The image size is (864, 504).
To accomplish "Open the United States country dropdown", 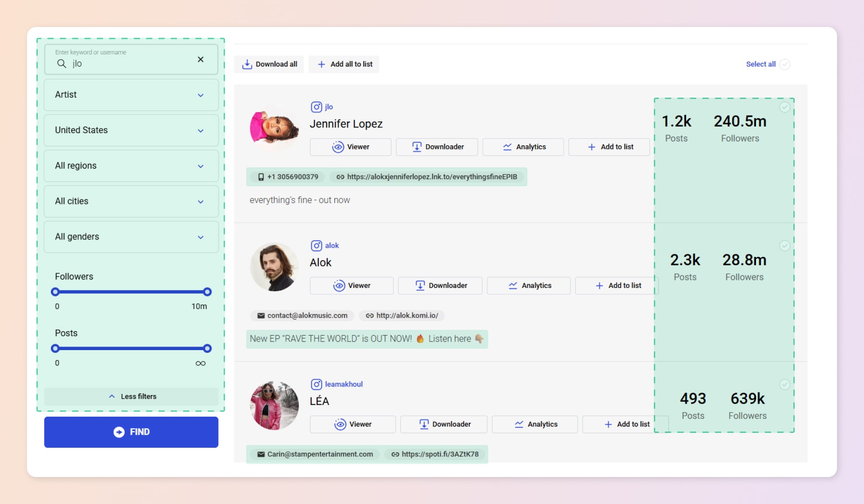I will (131, 130).
